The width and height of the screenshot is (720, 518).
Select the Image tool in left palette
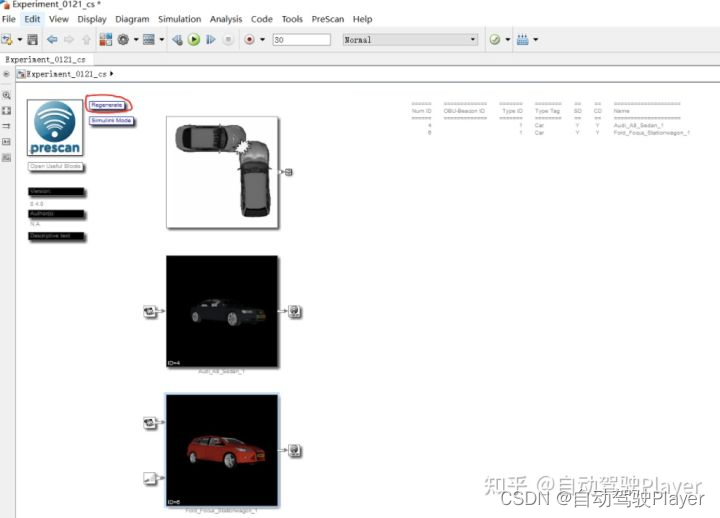[x=6, y=158]
